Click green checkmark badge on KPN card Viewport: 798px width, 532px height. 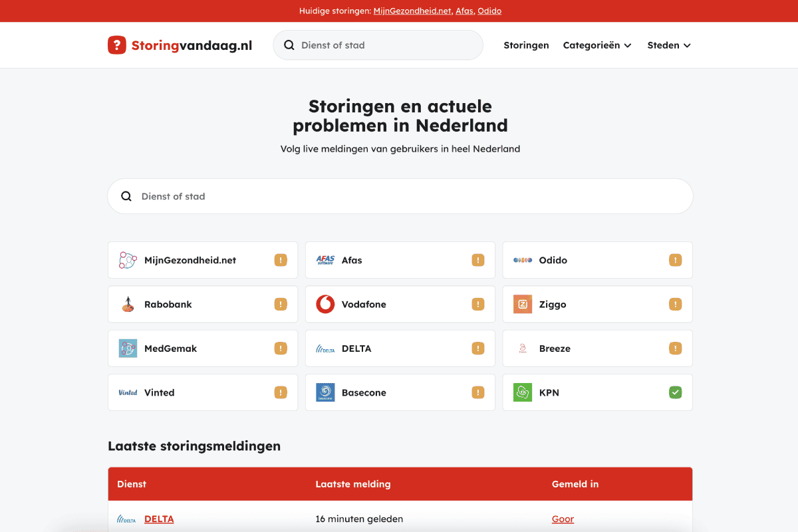point(676,393)
